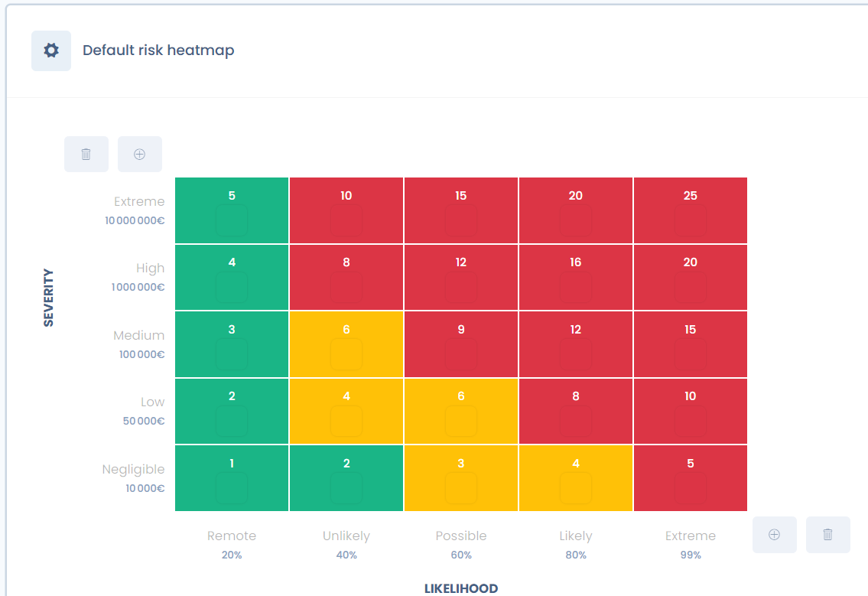Edit the 100 000€ Medium severity amount

coord(141,354)
